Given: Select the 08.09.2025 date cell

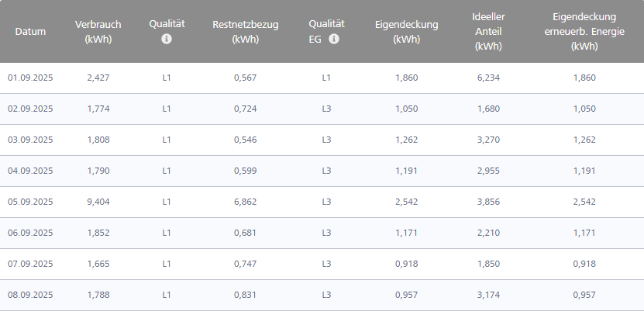Looking at the screenshot, I should [30, 295].
